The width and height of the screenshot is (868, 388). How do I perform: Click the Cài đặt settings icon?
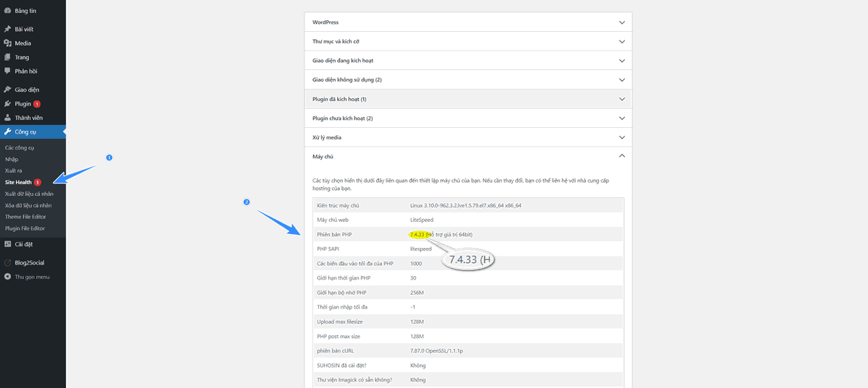[7, 244]
